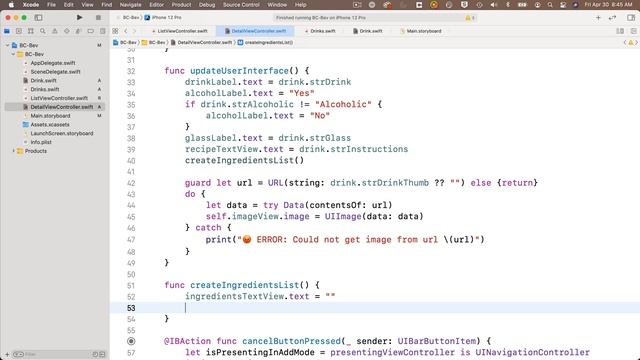Toggle the inspectors panel
Screen dimensions: 640x360
(631, 18)
